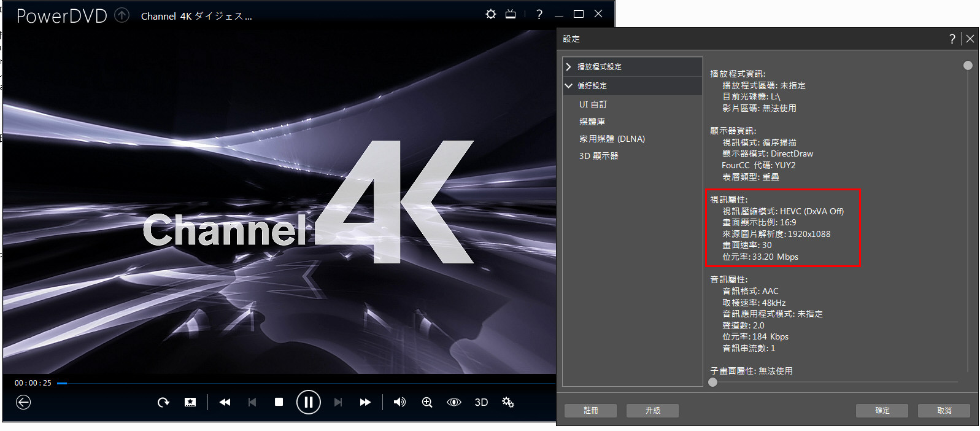Click the 註冊 button

[x=591, y=410]
